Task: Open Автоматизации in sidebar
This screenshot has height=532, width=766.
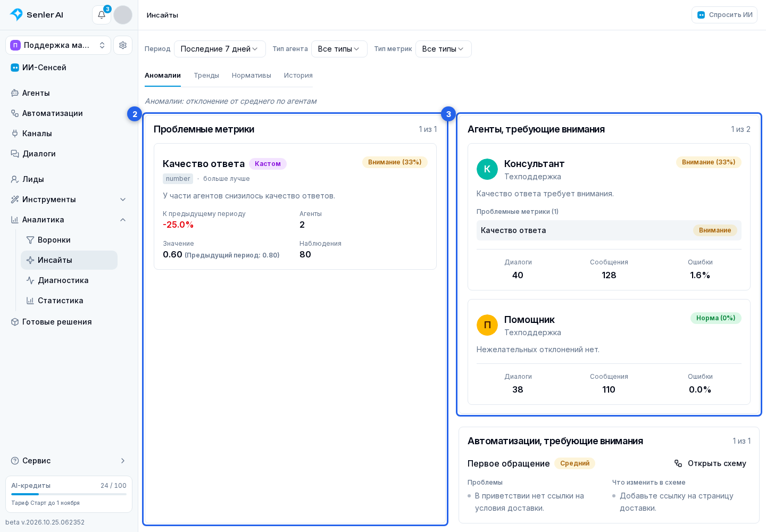Action: coord(69,113)
